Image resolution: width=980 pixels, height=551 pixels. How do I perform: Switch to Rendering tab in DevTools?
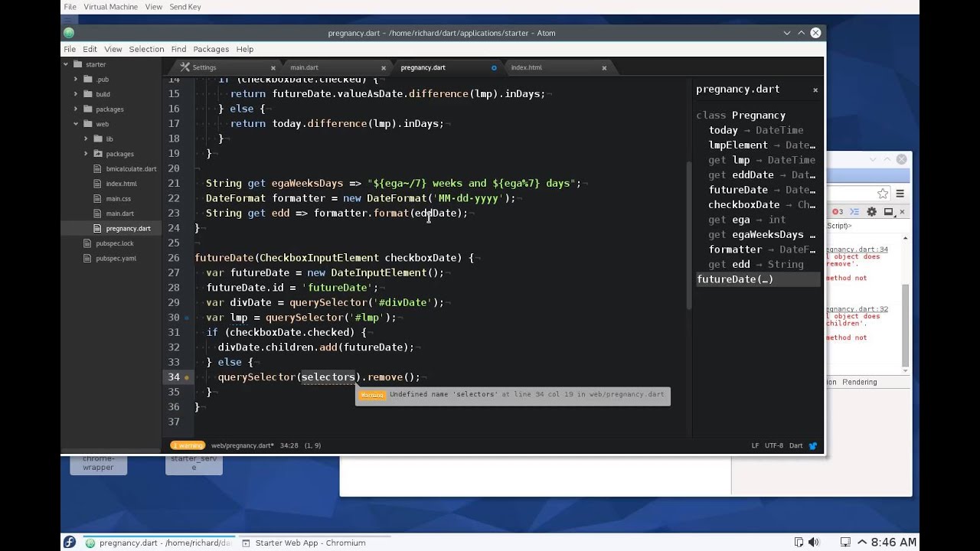pos(860,382)
